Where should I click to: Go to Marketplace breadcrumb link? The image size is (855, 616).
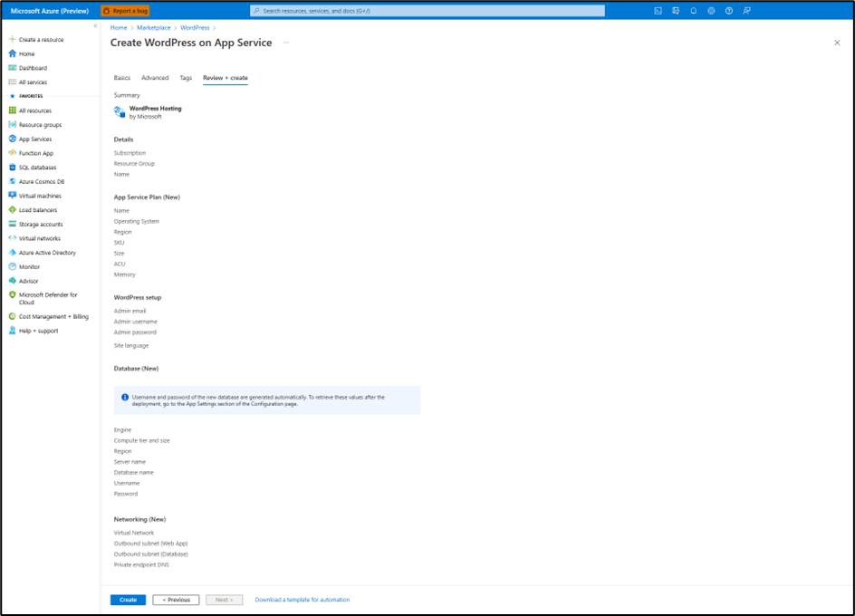(x=154, y=28)
